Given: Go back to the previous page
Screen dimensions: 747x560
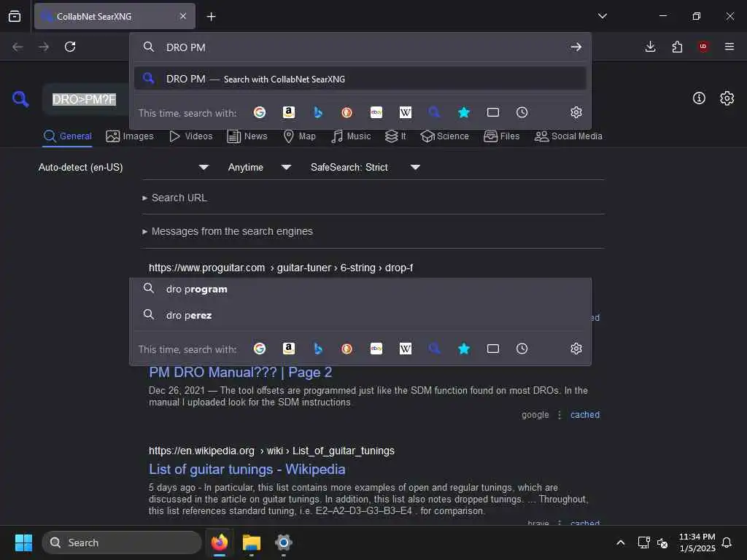Looking at the screenshot, I should [x=18, y=47].
